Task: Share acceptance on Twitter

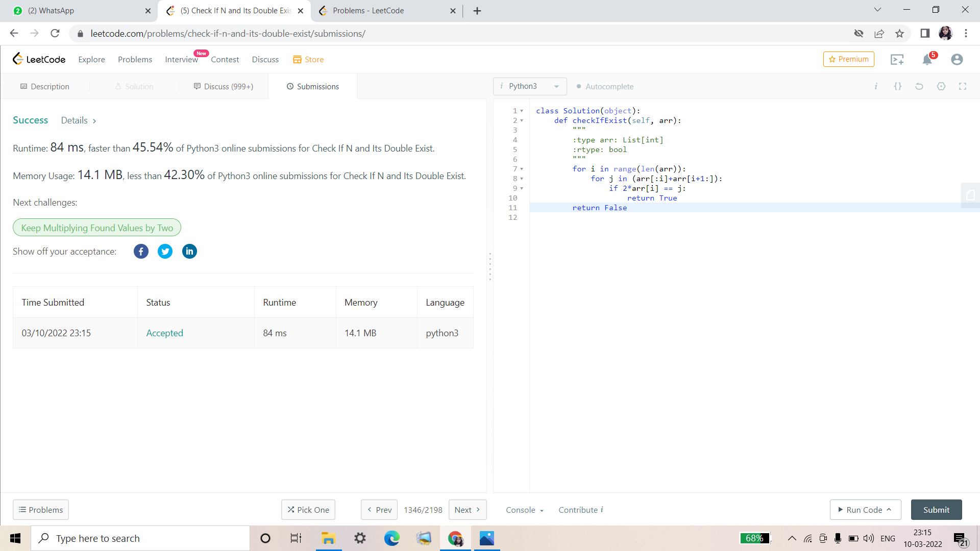Action: pyautogui.click(x=165, y=251)
